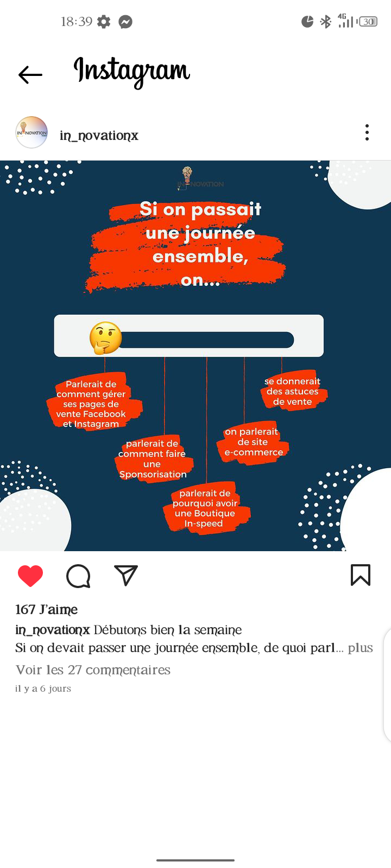
Task: Tap the 'il y a 6 jours' timestamp
Action: point(43,688)
